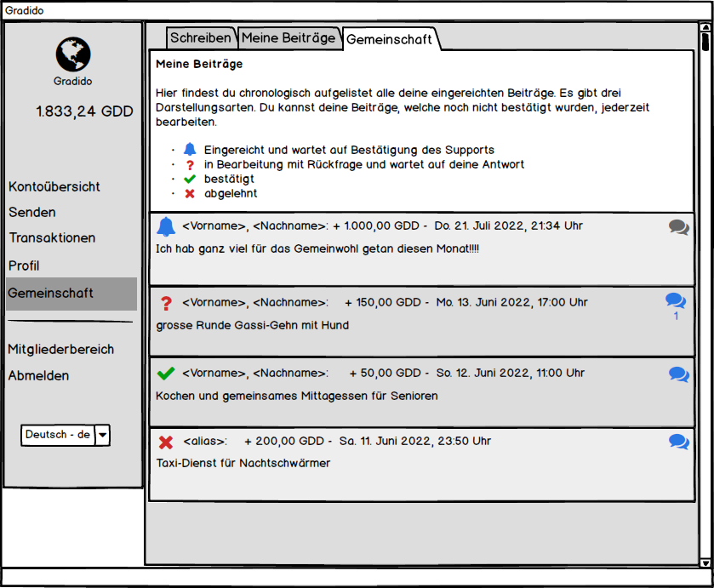Open Kontoübersicht in the sidebar

[54, 186]
